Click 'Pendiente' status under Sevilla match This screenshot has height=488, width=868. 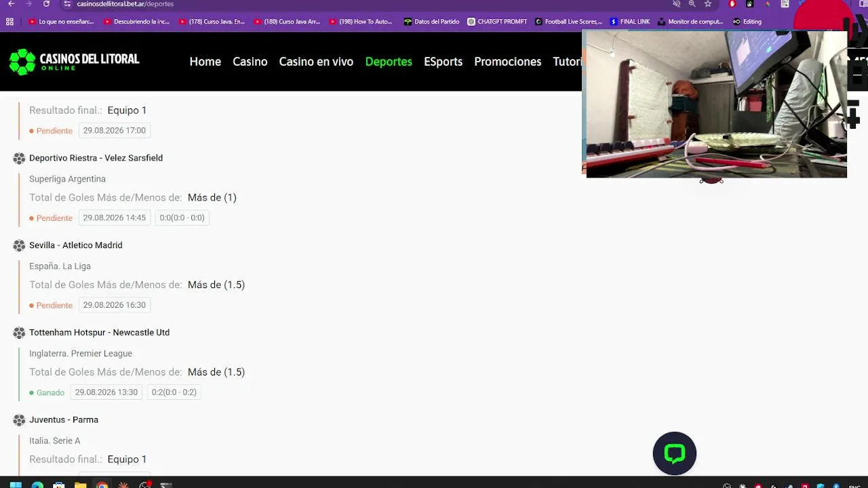[51, 306]
